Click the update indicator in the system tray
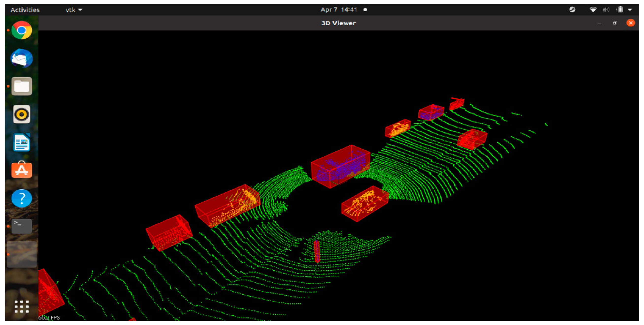The height and width of the screenshot is (325, 644). tap(572, 10)
